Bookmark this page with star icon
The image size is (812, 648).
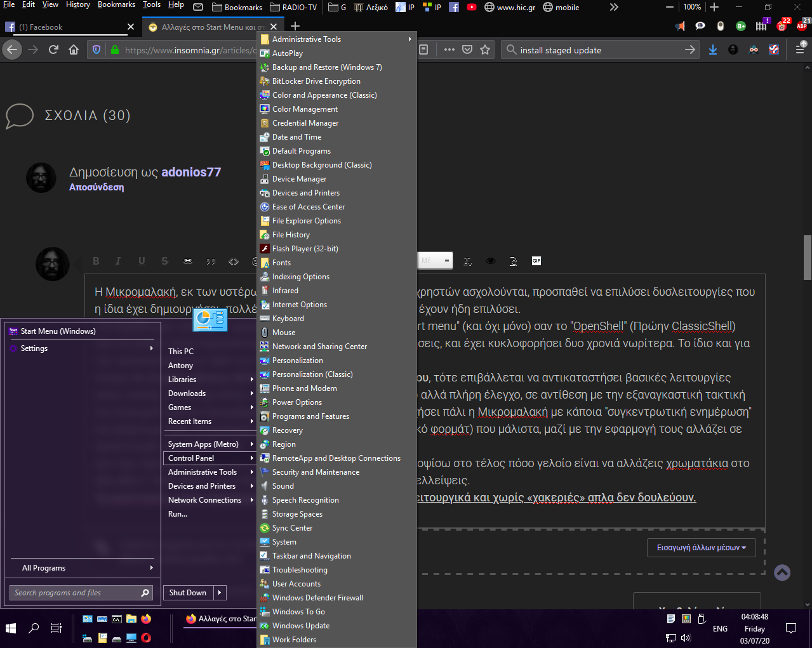click(485, 50)
